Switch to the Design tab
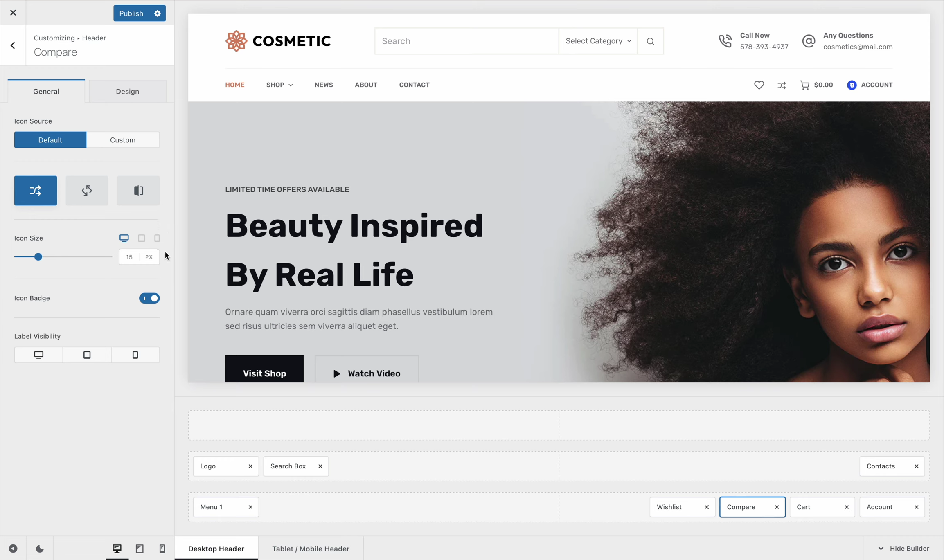 click(x=127, y=91)
